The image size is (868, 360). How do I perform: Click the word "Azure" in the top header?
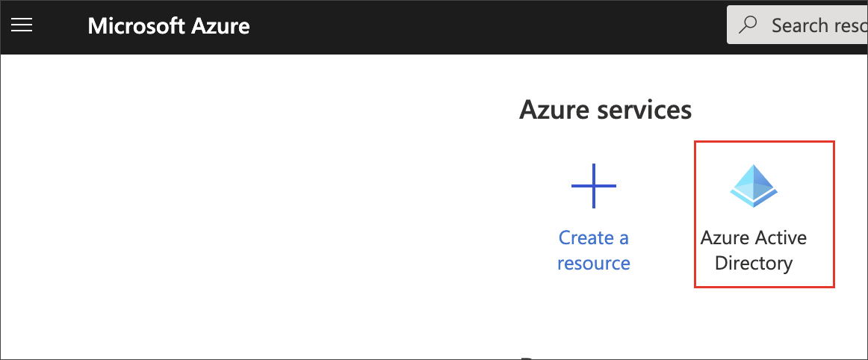pyautogui.click(x=220, y=26)
